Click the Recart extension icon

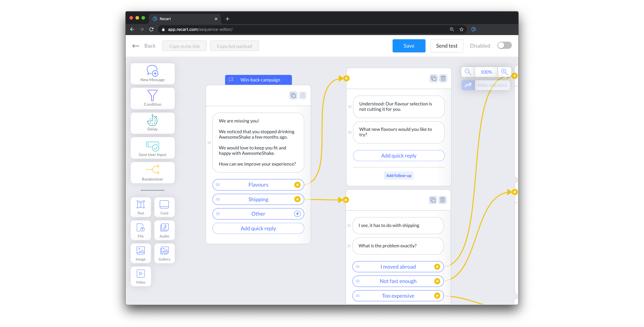tap(473, 29)
